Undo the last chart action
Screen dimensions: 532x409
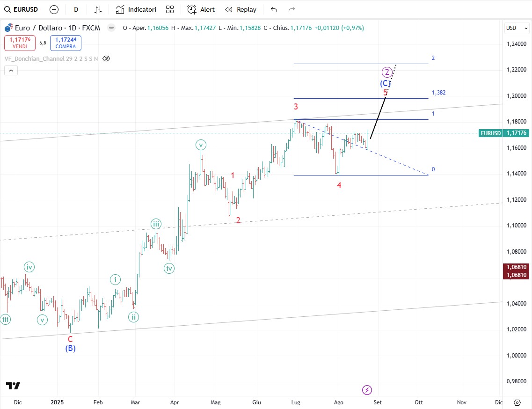pos(274,9)
